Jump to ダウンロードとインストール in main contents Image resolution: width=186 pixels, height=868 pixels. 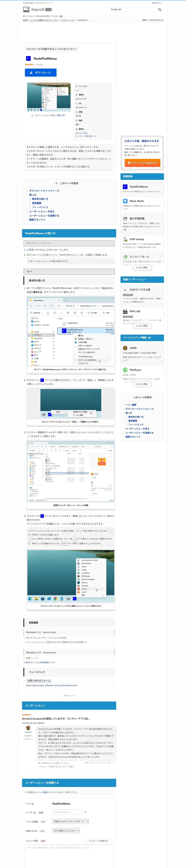pyautogui.click(x=44, y=191)
